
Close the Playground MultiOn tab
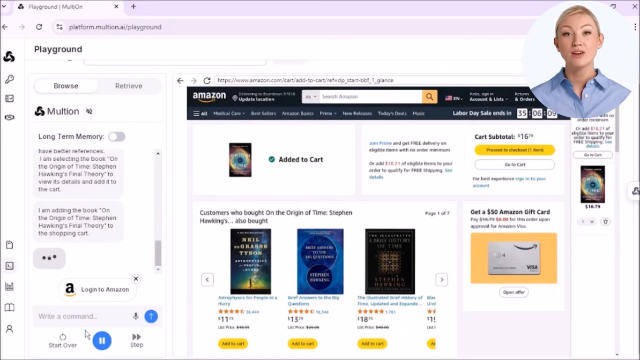point(116,7)
